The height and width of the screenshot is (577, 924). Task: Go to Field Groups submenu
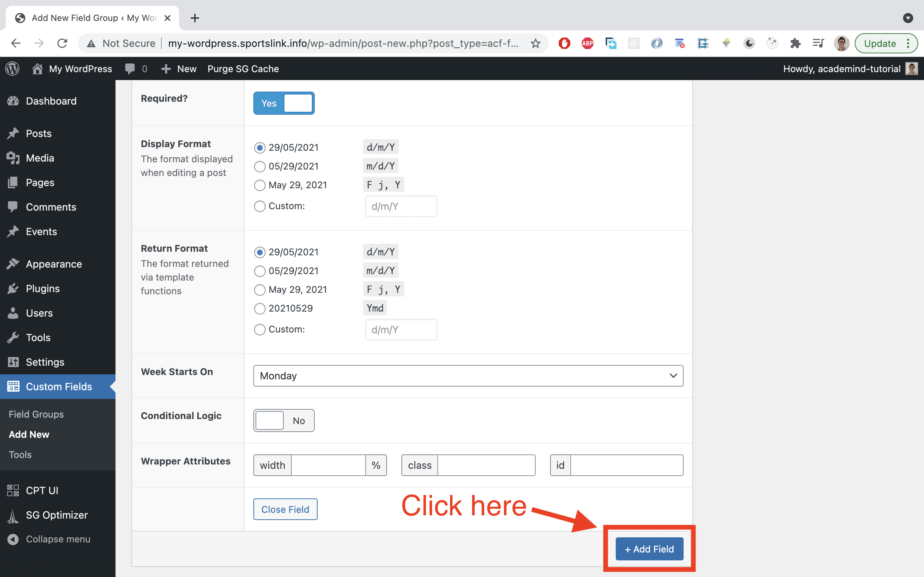35,414
